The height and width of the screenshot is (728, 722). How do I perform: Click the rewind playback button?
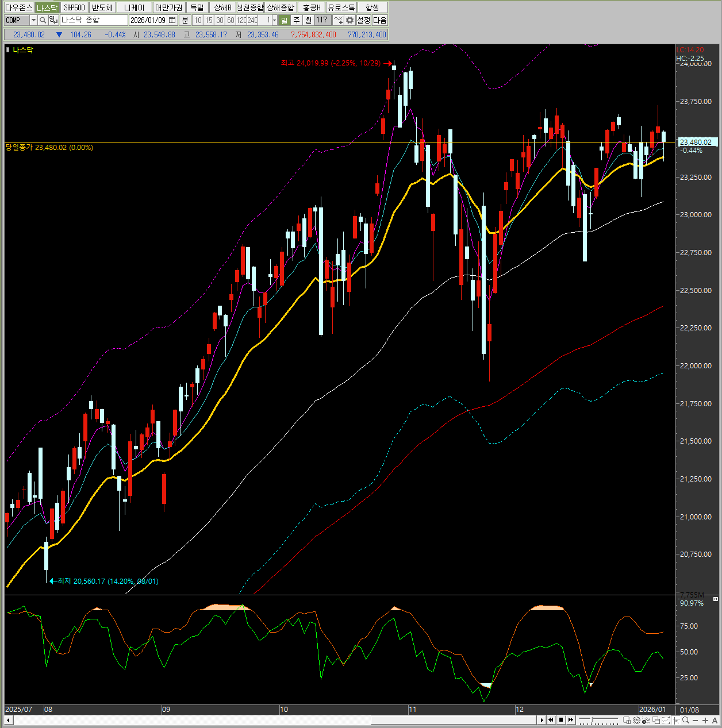(551, 720)
